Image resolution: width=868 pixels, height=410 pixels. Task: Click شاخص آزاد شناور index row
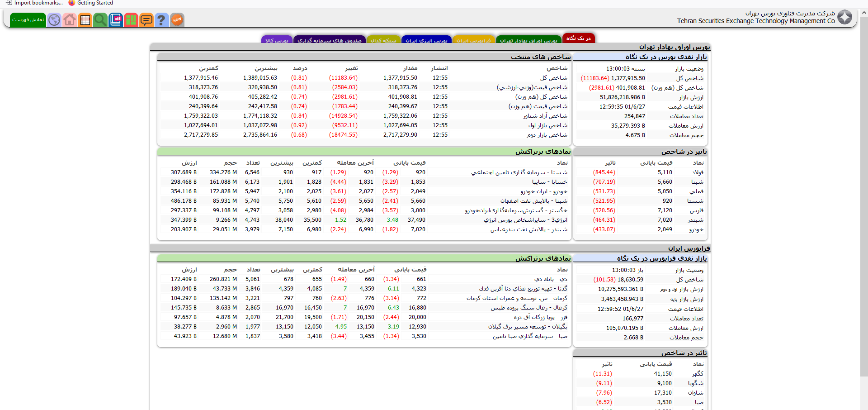(x=364, y=116)
